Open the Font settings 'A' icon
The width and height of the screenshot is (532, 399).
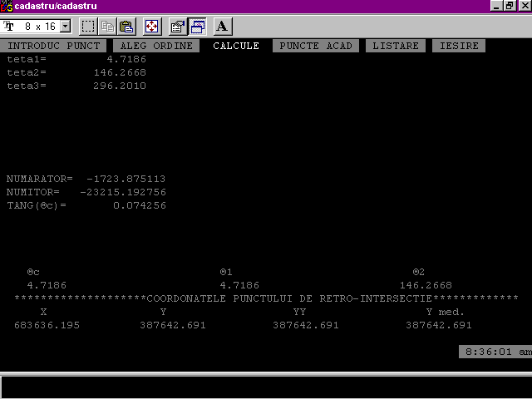(222, 27)
